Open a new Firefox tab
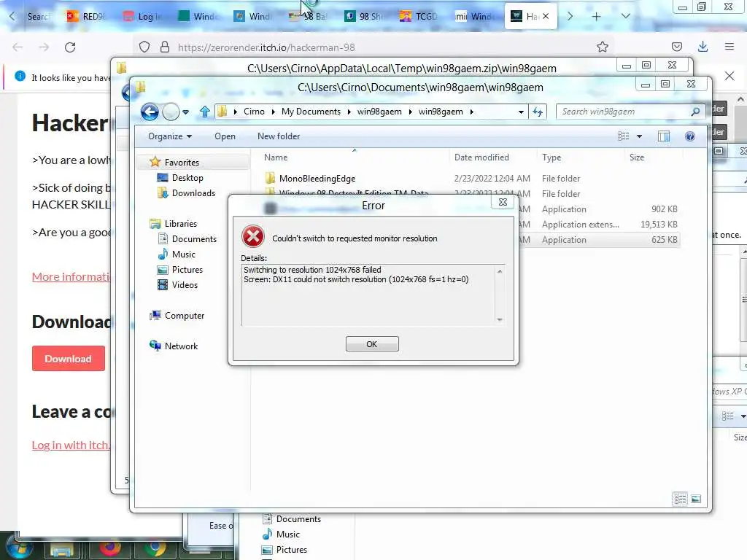The image size is (747, 560). [596, 16]
